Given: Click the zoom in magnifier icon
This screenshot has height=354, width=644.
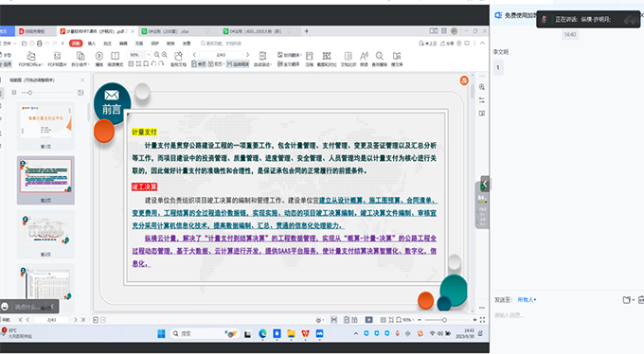Looking at the screenshot, I should (165, 54).
